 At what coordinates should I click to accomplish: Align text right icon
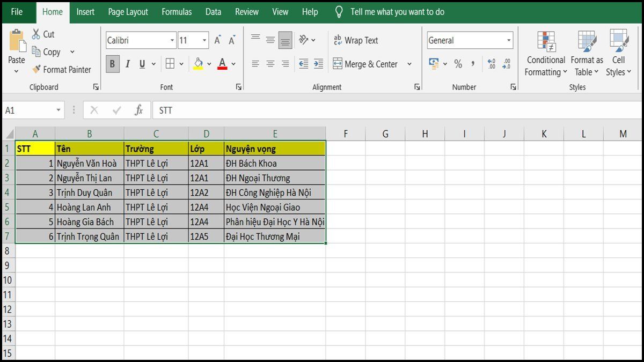pos(286,64)
